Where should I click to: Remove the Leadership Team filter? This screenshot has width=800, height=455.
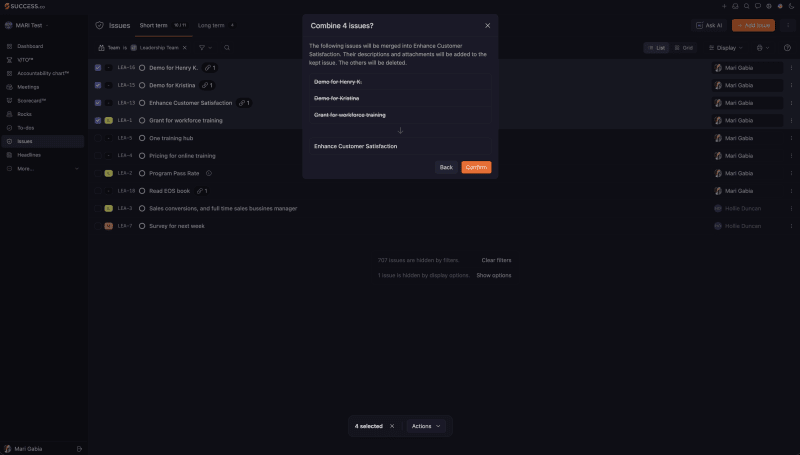click(x=185, y=48)
